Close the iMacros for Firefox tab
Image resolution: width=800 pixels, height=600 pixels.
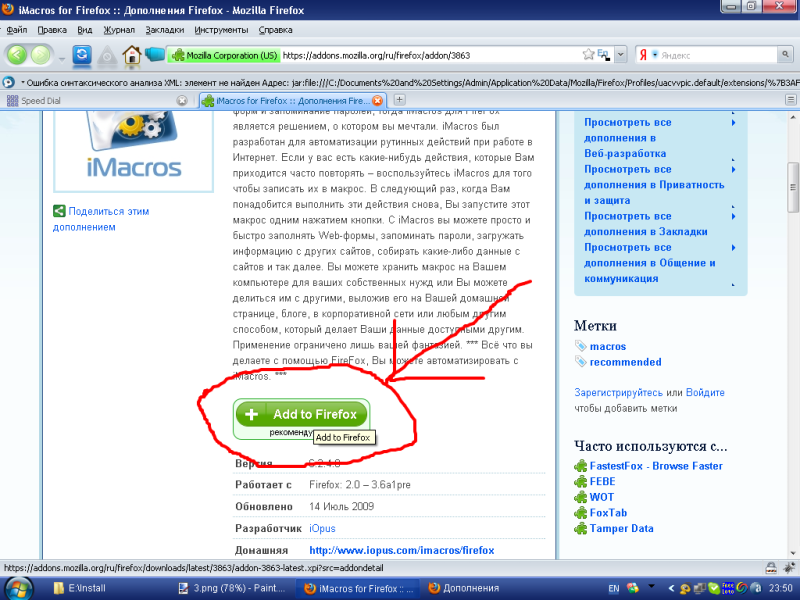coord(377,101)
